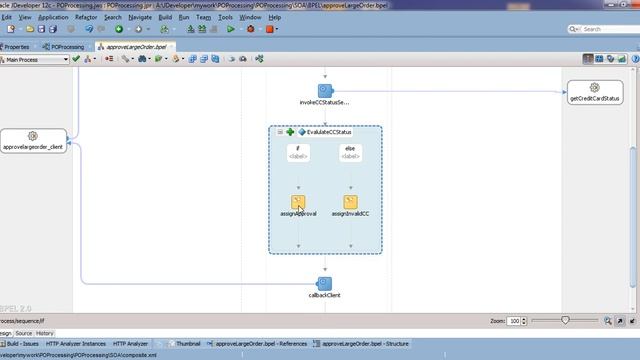Open approveLargeOrder.bpel - References tab
This screenshot has width=640, height=360.
(257, 344)
